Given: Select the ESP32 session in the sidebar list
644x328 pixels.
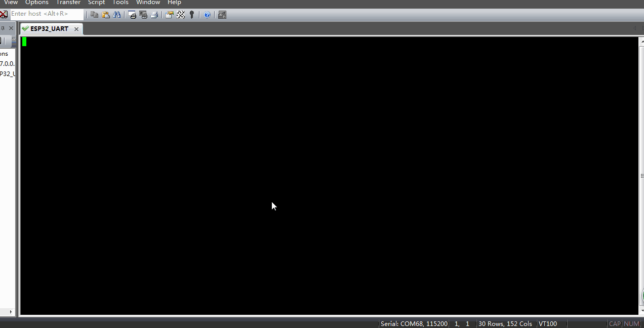Looking at the screenshot, I should [x=7, y=74].
